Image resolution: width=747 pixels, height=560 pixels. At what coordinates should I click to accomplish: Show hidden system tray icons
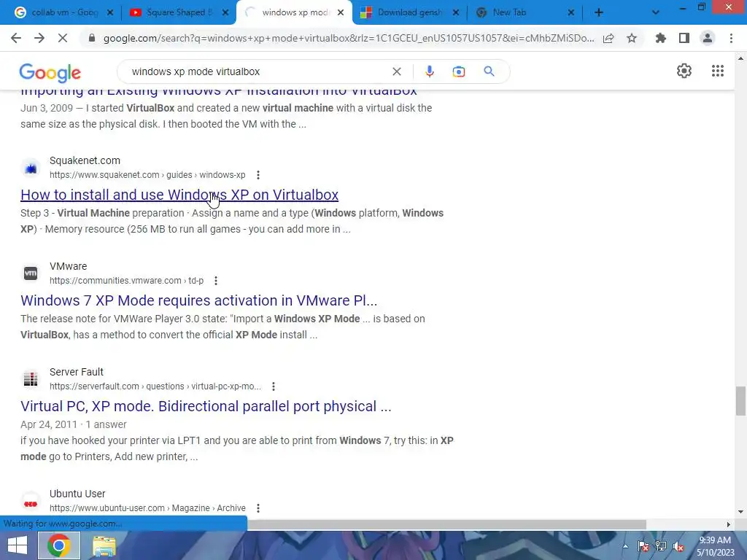[x=625, y=546]
